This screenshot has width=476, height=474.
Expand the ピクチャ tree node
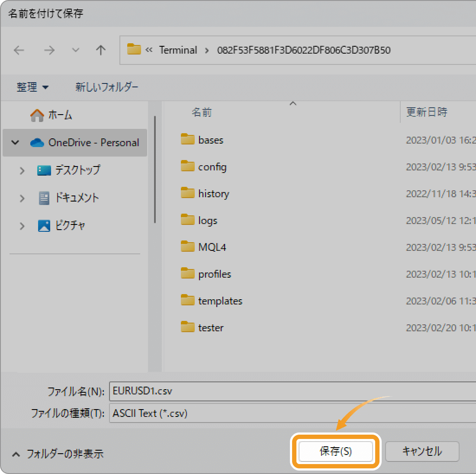point(22,226)
